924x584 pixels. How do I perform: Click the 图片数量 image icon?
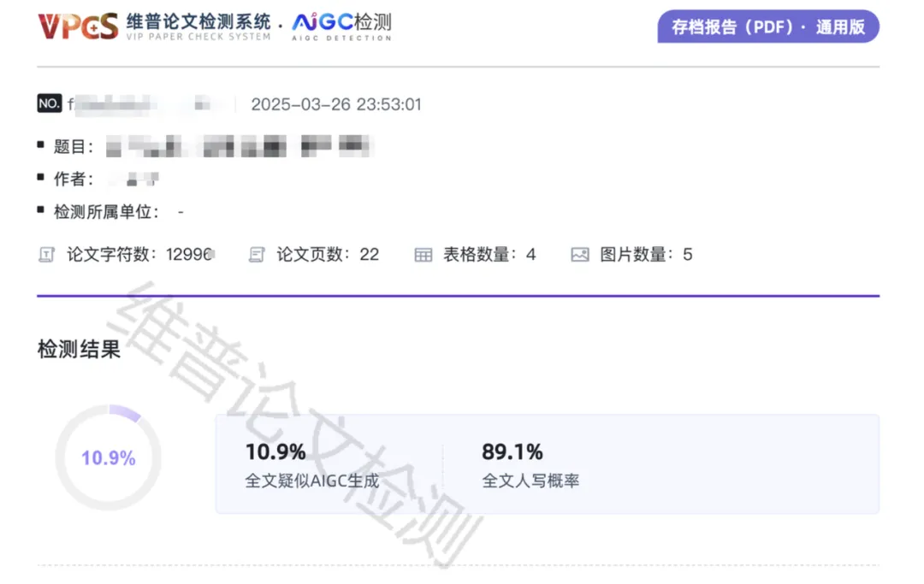click(580, 255)
